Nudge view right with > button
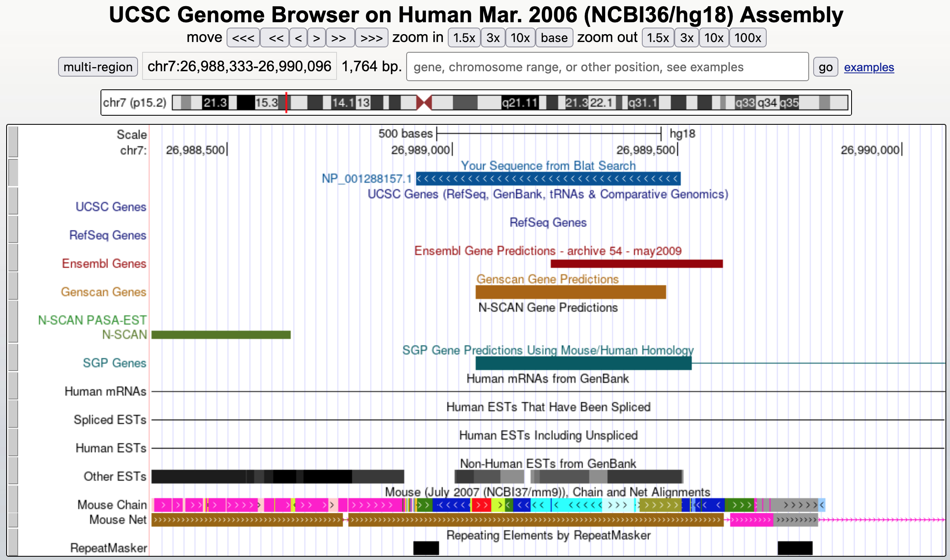This screenshot has width=950, height=560. coord(316,38)
